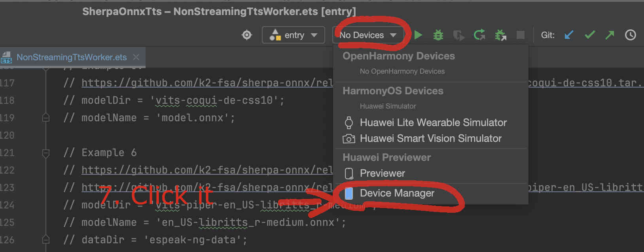Click the Git history clock icon
The width and height of the screenshot is (644, 252).
[x=630, y=35]
